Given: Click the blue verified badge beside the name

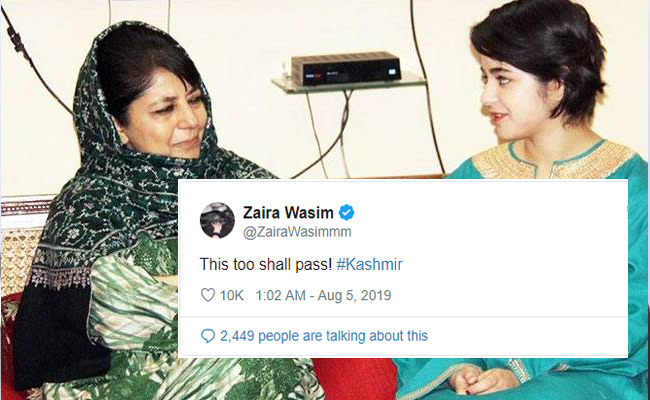Looking at the screenshot, I should pos(347,213).
